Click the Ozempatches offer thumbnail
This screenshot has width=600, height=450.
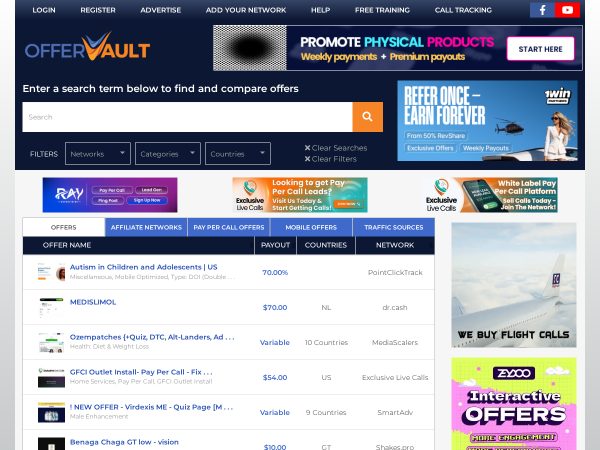click(x=51, y=342)
